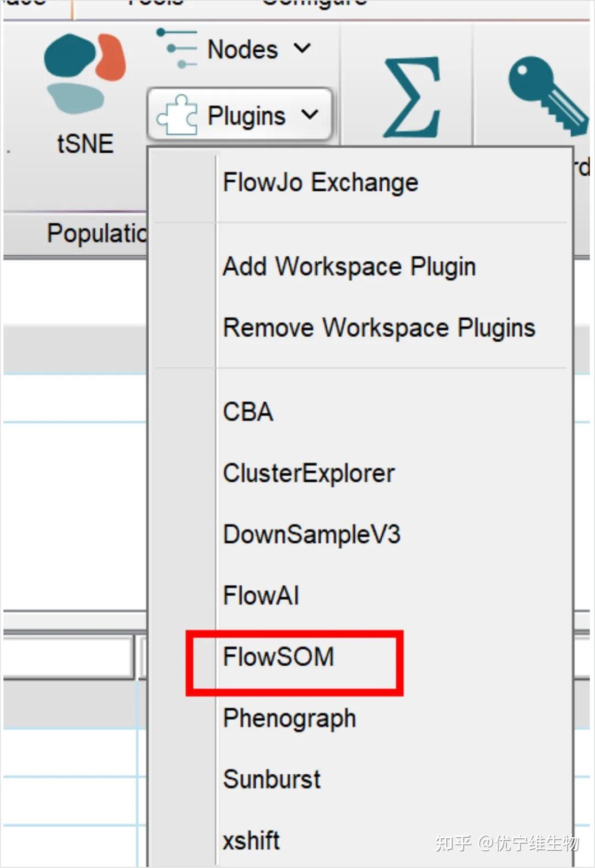Open the ClusterExplorer plugin
595x868 pixels.
click(x=309, y=473)
